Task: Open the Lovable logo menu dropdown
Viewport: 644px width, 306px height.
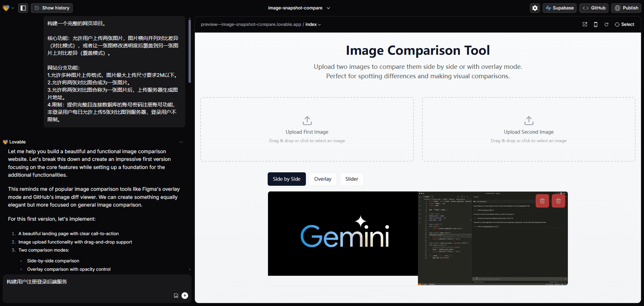Action: pyautogui.click(x=8, y=8)
